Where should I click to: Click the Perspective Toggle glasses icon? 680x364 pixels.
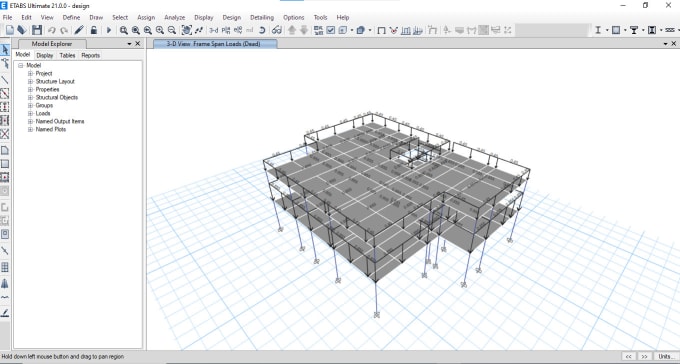[x=277, y=30]
